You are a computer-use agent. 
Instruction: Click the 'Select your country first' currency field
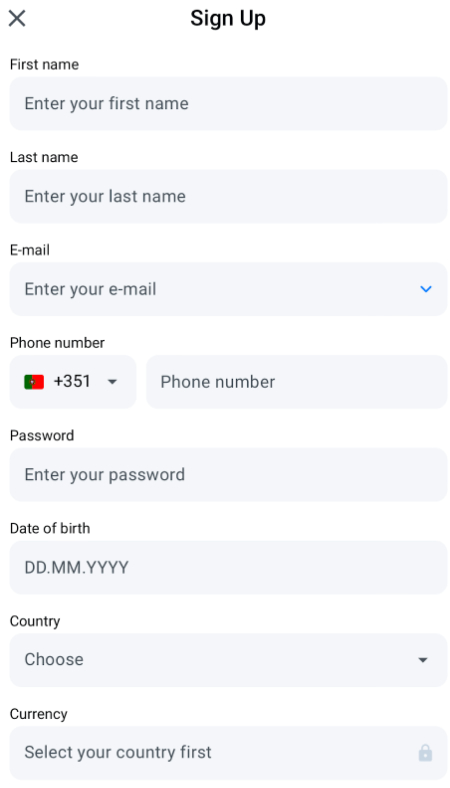coord(228,752)
